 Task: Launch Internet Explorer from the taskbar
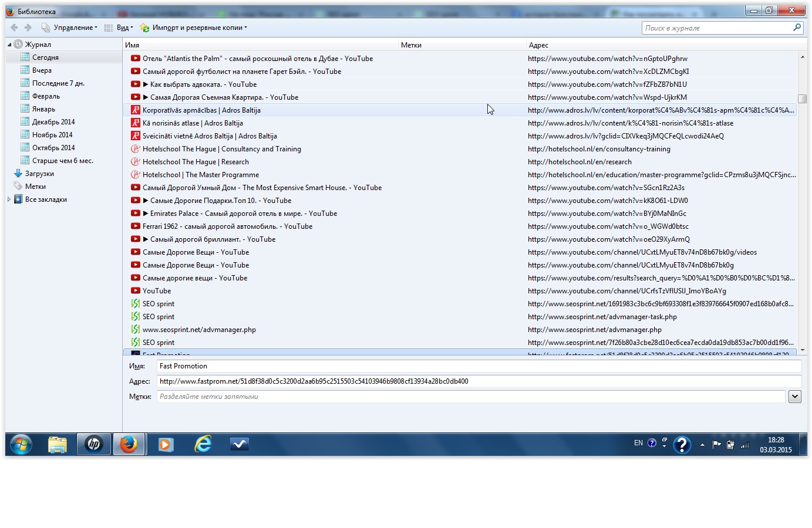coord(203,445)
